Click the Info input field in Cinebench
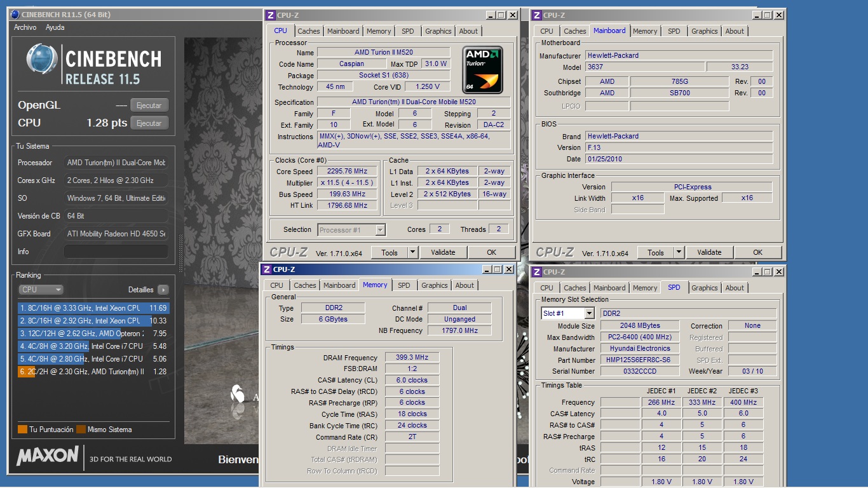 (116, 252)
